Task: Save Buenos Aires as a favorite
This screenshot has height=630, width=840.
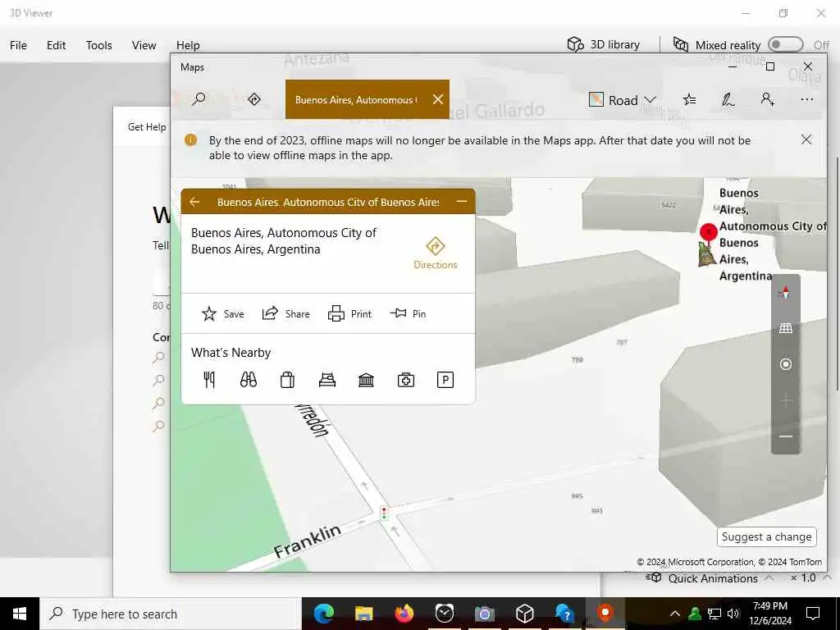Action: click(223, 314)
